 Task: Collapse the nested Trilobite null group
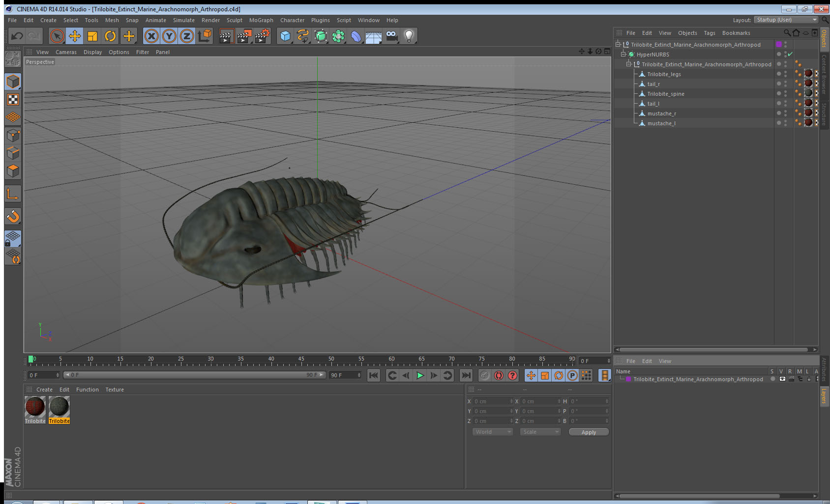click(628, 64)
